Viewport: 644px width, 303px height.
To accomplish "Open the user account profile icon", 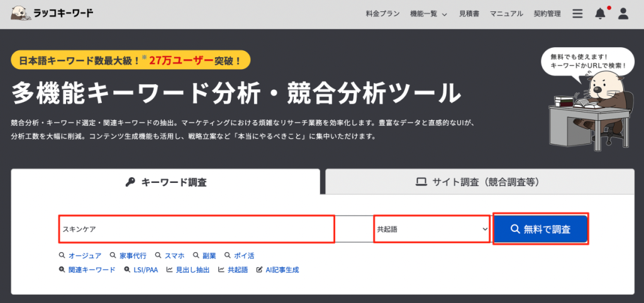I will pos(623,14).
